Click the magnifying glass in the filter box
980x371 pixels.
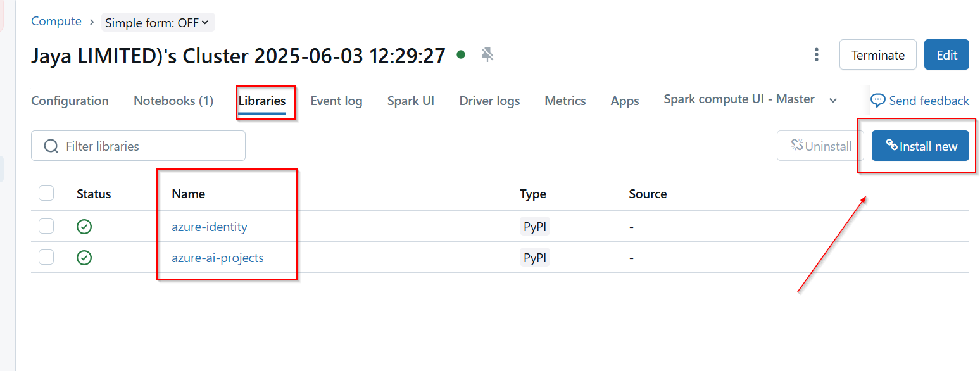point(51,146)
